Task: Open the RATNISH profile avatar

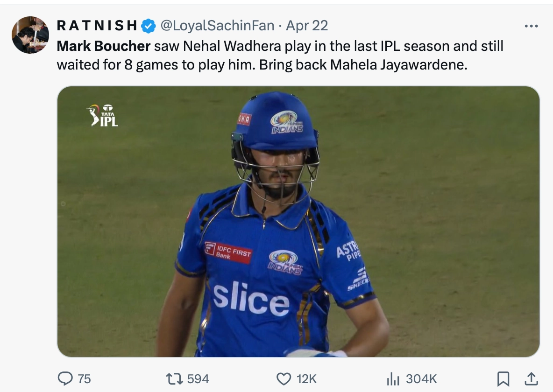Action: tap(30, 35)
